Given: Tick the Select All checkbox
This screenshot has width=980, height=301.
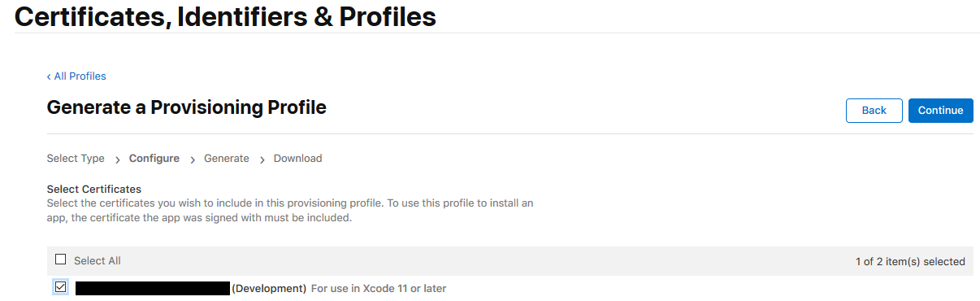Looking at the screenshot, I should [60, 260].
